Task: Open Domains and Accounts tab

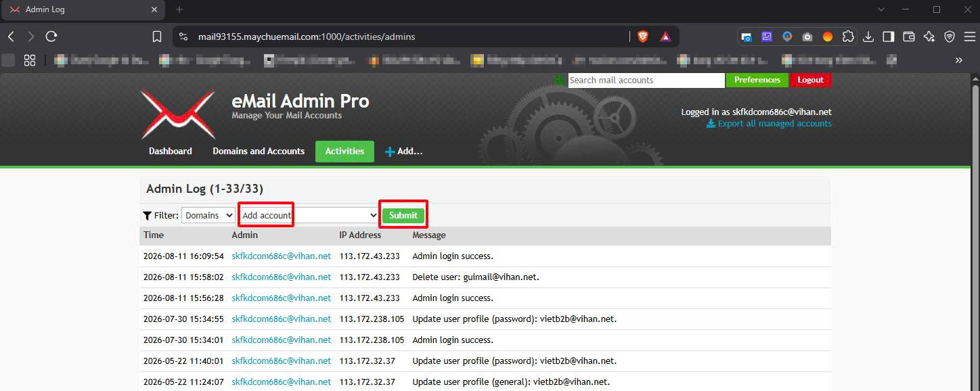Action: 259,151
